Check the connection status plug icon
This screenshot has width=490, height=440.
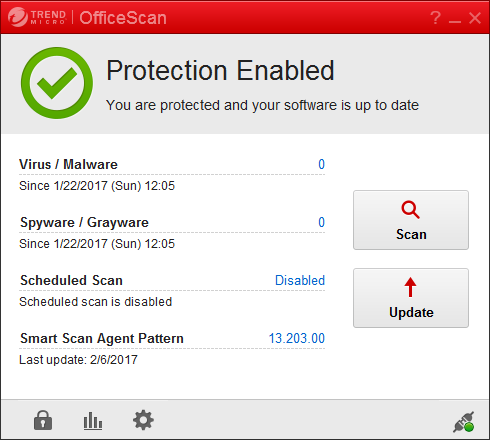click(464, 422)
